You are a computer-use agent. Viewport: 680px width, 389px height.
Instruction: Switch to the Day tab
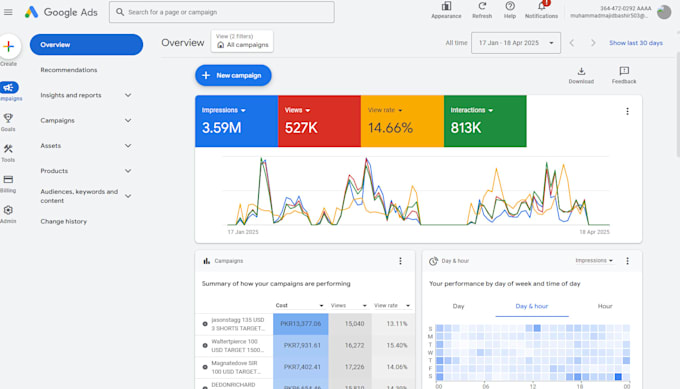click(458, 306)
